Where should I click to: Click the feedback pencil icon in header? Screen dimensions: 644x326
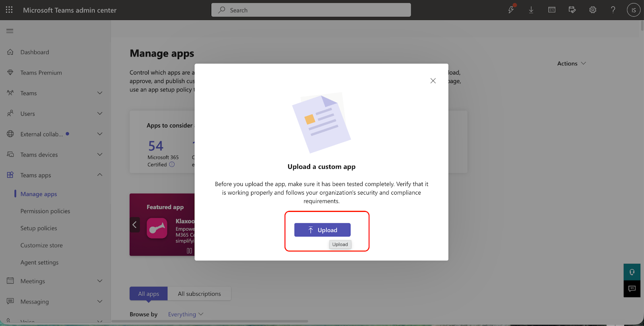coord(572,10)
